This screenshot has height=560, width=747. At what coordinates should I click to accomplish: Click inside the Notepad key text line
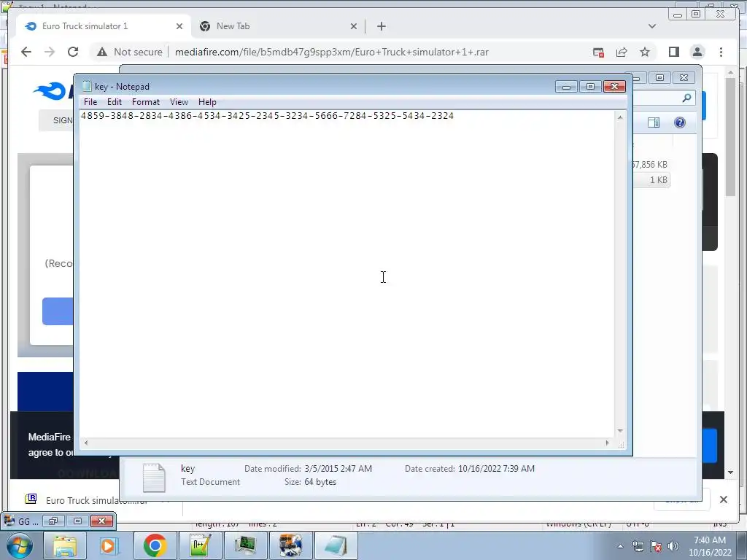tap(267, 116)
